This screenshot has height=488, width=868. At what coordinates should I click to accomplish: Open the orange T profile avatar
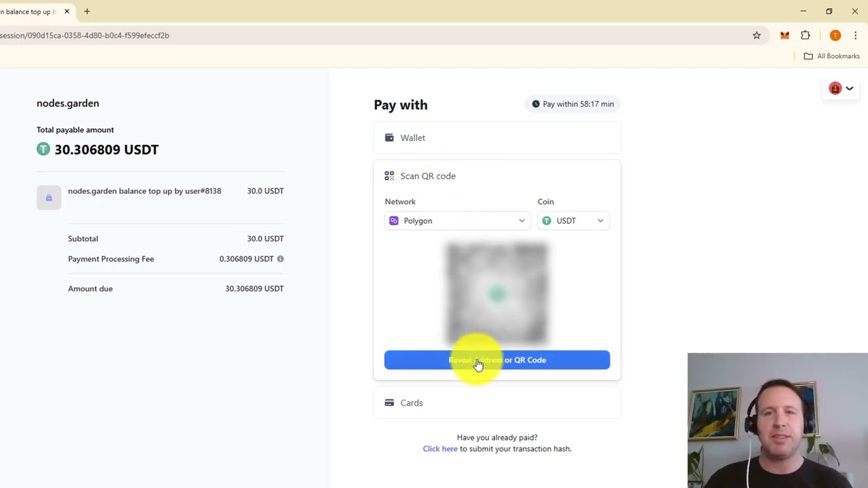click(x=835, y=35)
